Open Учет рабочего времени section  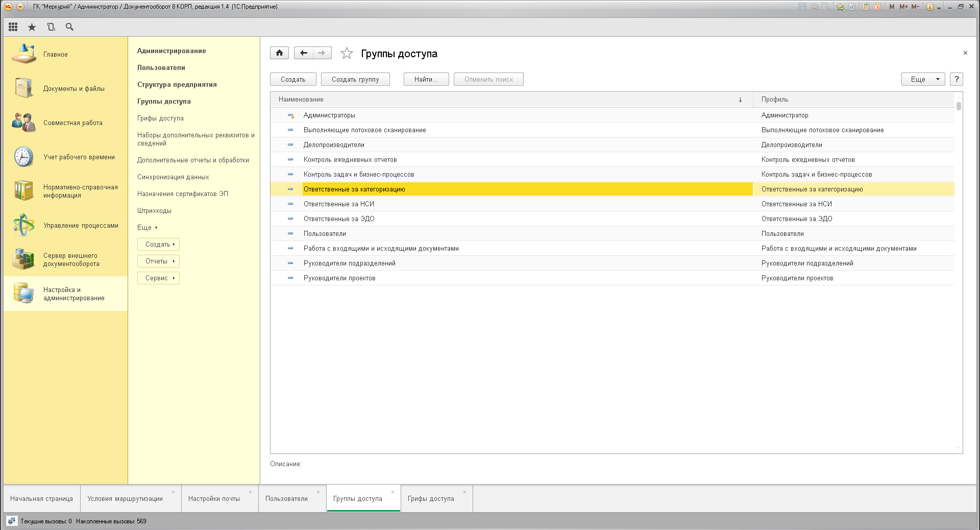point(65,157)
